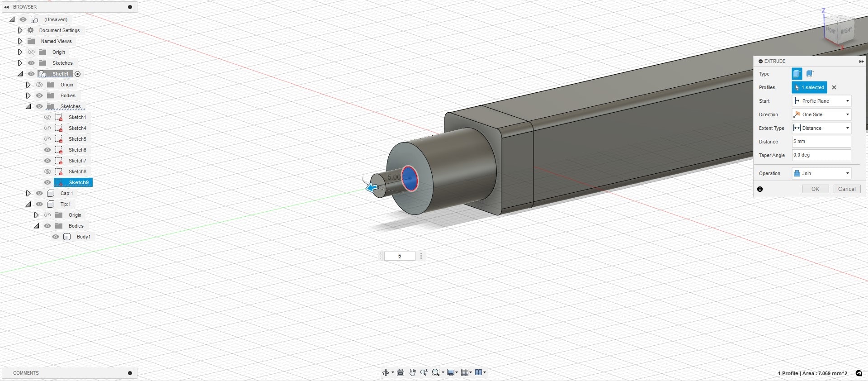Select the Zoom Window fit tool

[x=435, y=372]
